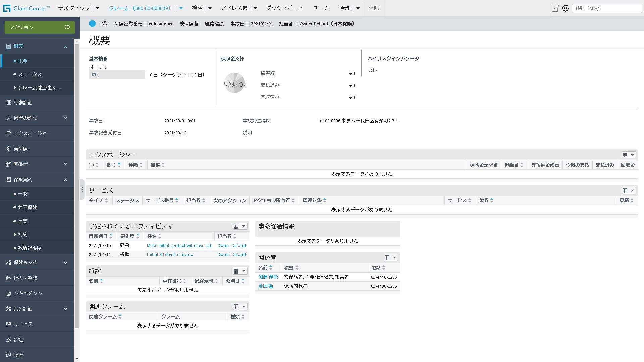Click the blue claim status circle icon

click(x=92, y=24)
